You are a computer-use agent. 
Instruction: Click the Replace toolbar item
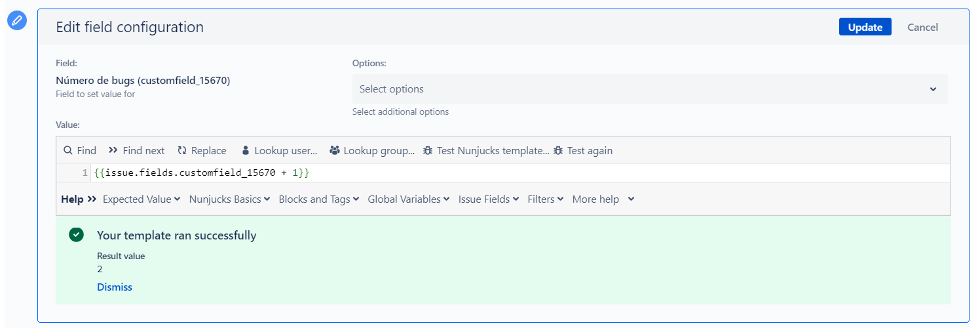point(202,150)
